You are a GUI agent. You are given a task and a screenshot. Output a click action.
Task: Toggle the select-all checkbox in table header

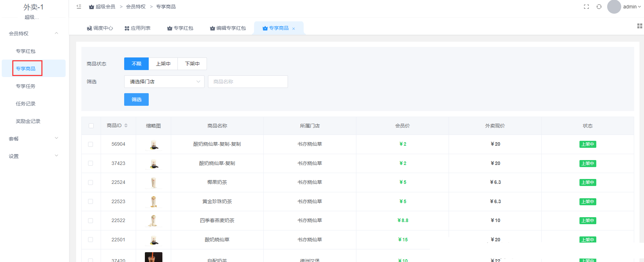pyautogui.click(x=91, y=126)
